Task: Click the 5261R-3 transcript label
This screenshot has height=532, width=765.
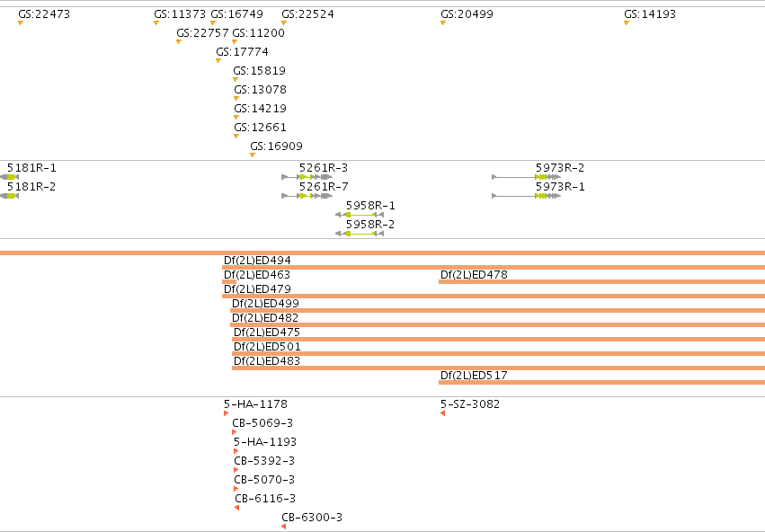Action: [x=324, y=168]
